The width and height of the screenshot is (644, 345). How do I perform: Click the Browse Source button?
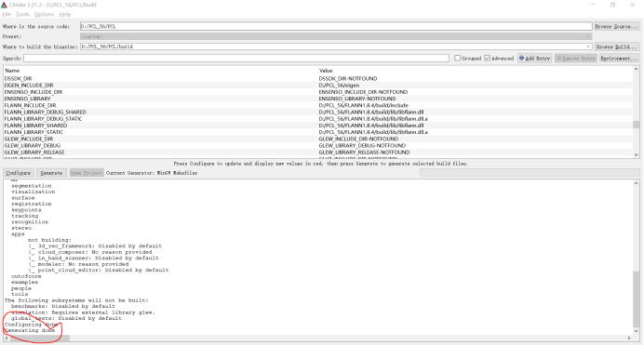coord(616,26)
